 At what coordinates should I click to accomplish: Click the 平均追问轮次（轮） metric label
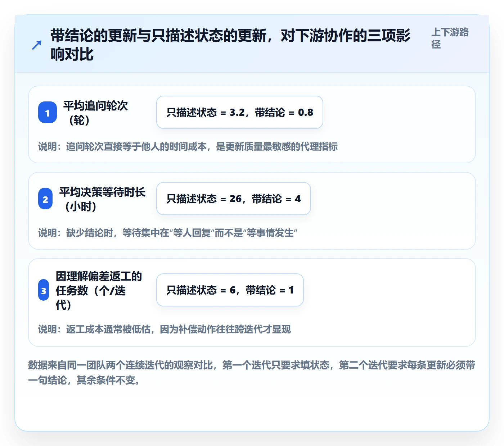pos(95,113)
